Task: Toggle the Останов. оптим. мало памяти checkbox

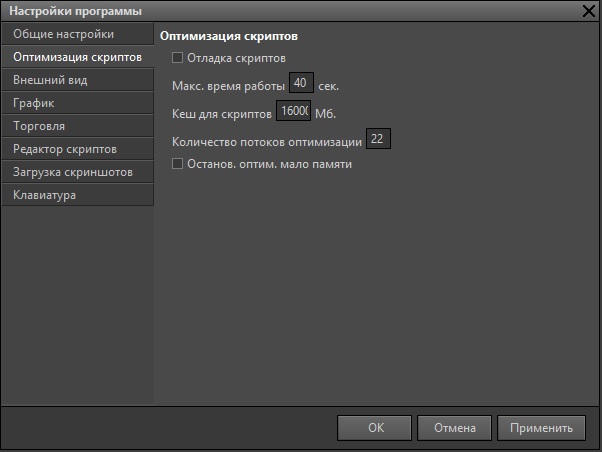Action: click(x=178, y=163)
